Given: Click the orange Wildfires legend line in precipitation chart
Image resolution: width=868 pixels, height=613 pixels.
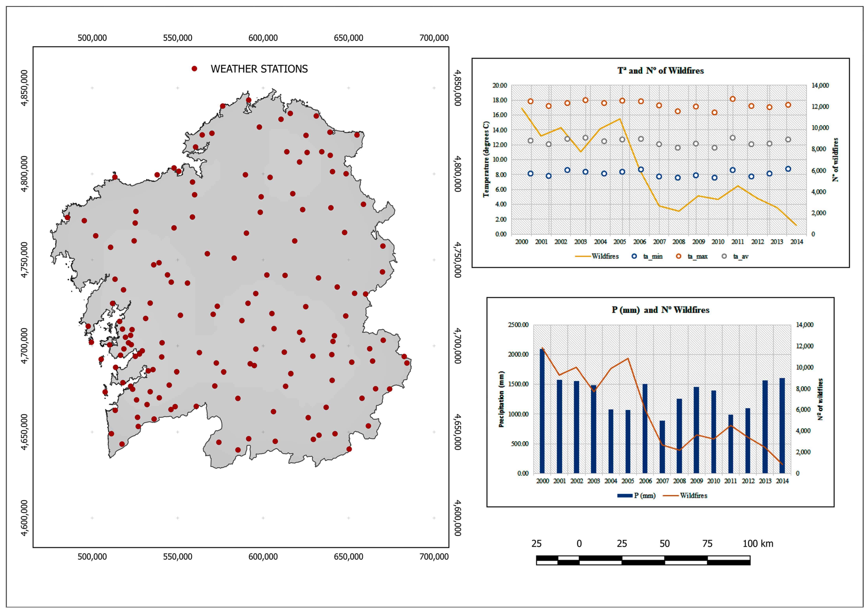Looking at the screenshot, I should pyautogui.click(x=671, y=496).
